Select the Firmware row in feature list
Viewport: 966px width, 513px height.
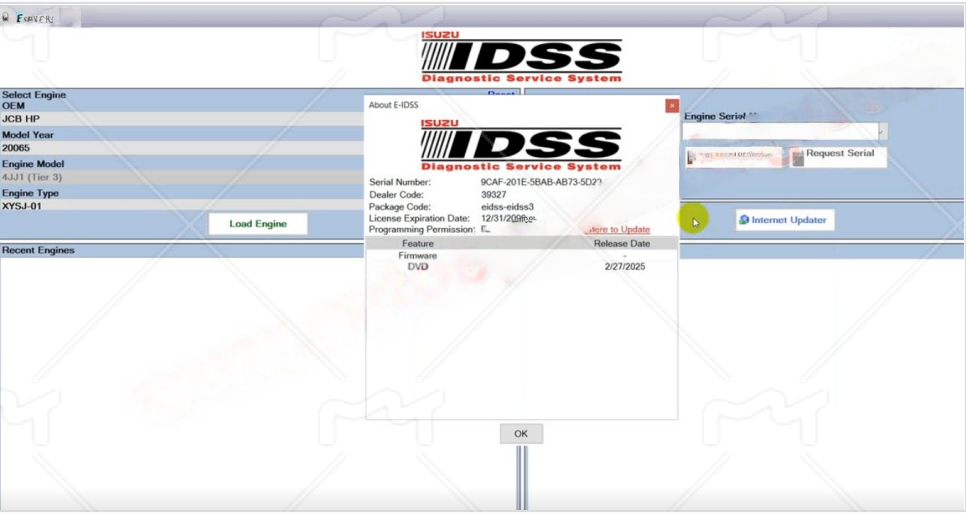click(522, 255)
